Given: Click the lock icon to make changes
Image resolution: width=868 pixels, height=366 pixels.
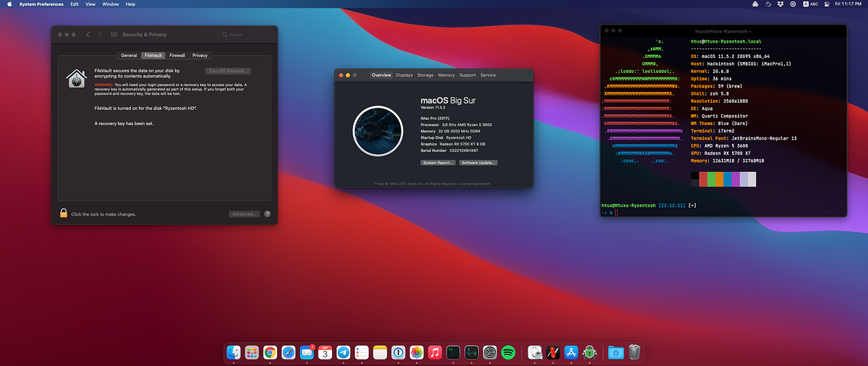Looking at the screenshot, I should [x=64, y=213].
